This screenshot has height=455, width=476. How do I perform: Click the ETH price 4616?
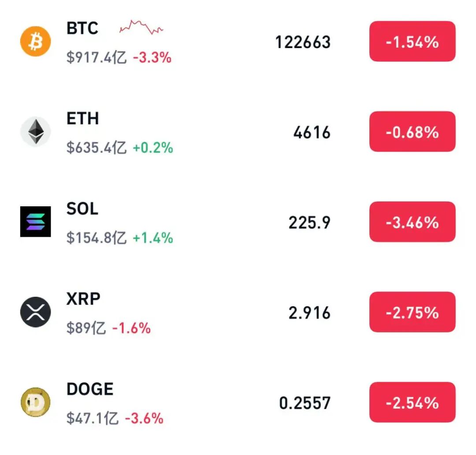click(312, 132)
